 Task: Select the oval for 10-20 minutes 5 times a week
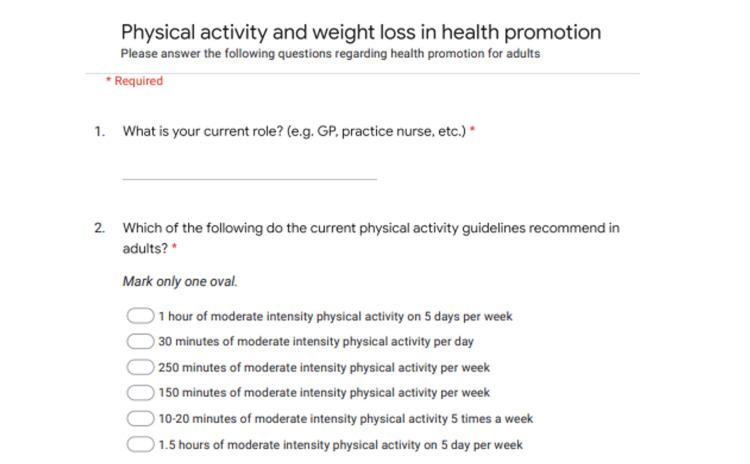140,418
